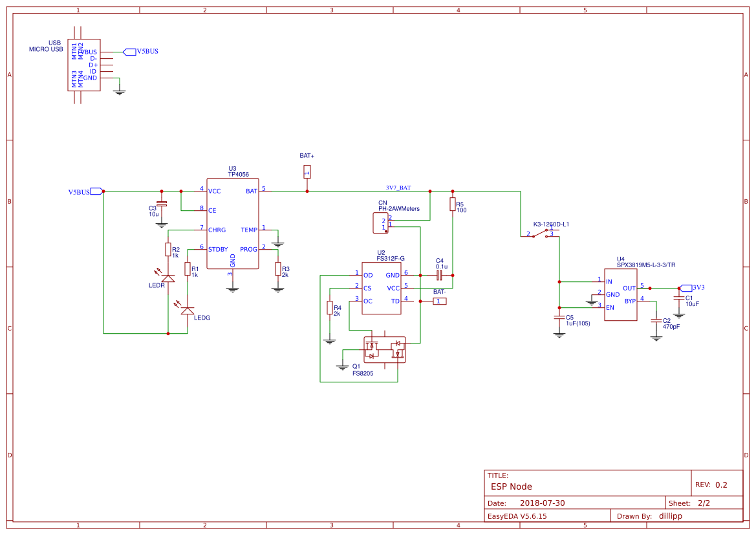Click the 3V7_BAT net label
756x535 pixels.
(398, 188)
